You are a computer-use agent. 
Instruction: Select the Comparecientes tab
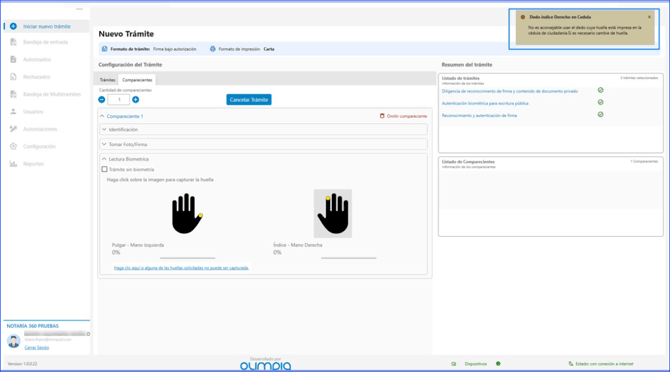[x=137, y=80]
